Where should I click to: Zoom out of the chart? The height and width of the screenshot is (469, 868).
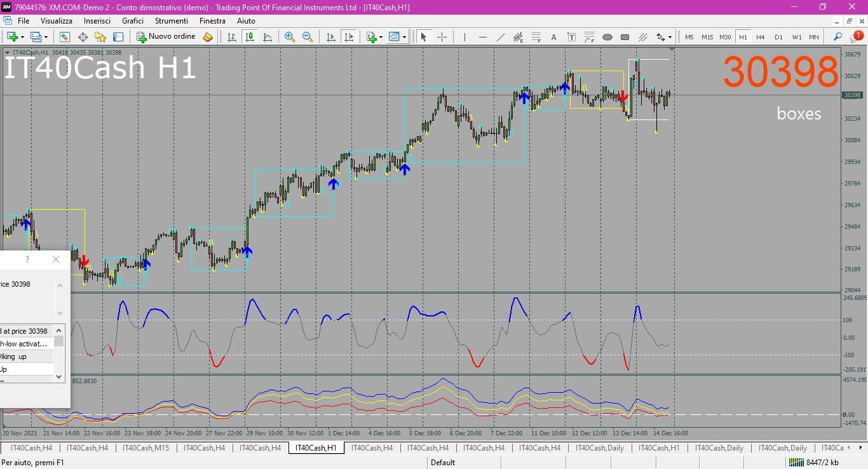click(308, 37)
